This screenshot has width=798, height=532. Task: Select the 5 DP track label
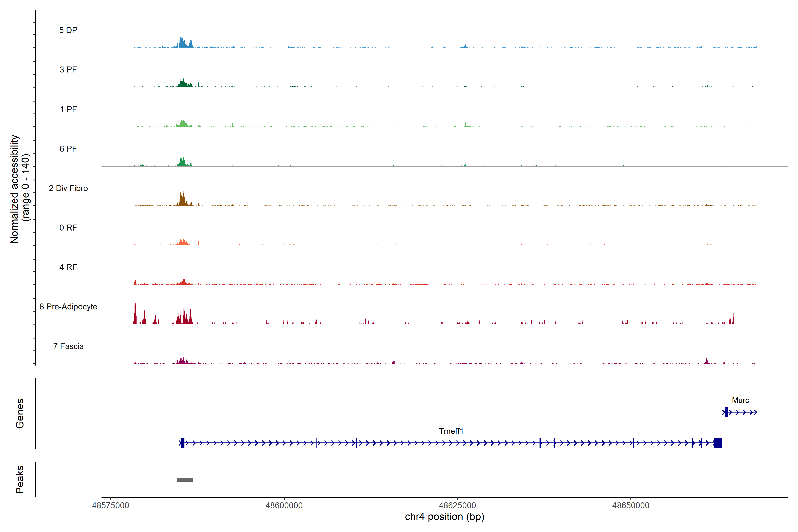coord(68,30)
